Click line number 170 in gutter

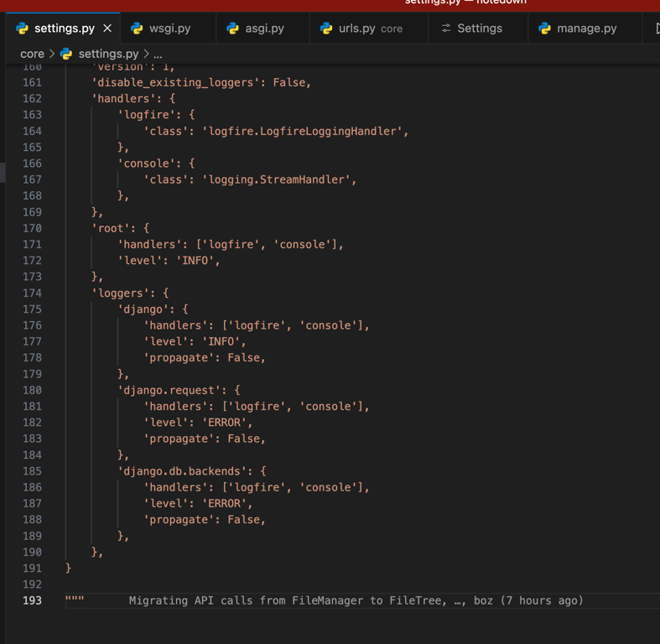click(33, 228)
